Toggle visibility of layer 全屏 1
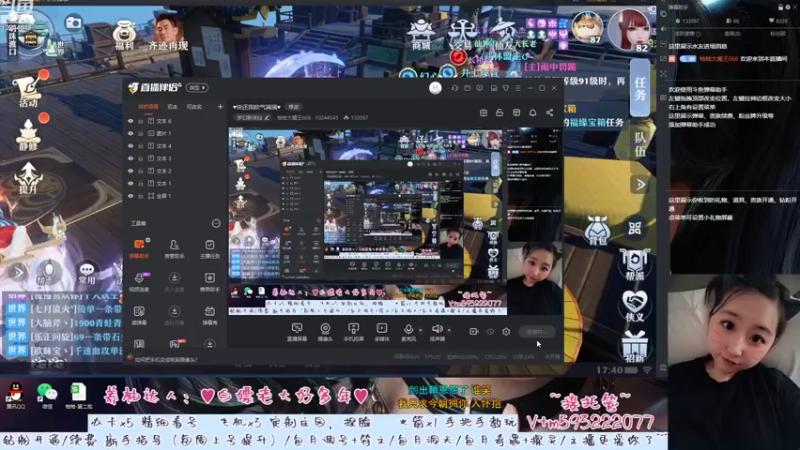The height and width of the screenshot is (450, 800). click(131, 196)
